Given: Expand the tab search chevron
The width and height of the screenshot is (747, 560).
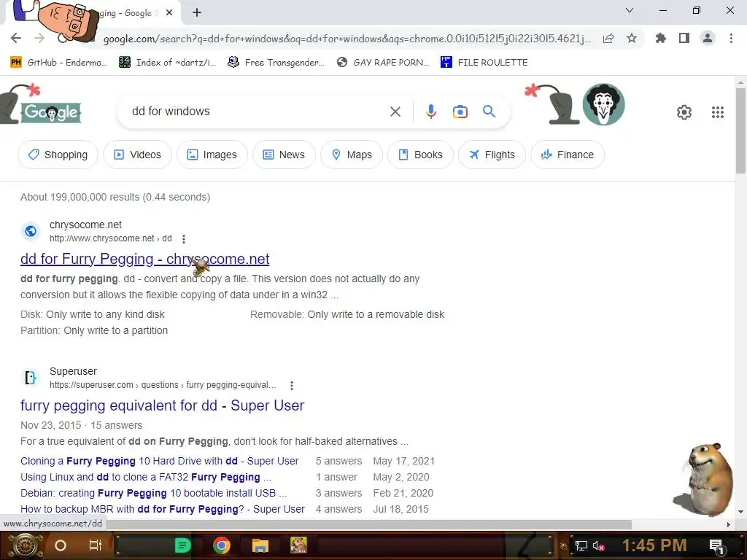Looking at the screenshot, I should pos(630,10).
